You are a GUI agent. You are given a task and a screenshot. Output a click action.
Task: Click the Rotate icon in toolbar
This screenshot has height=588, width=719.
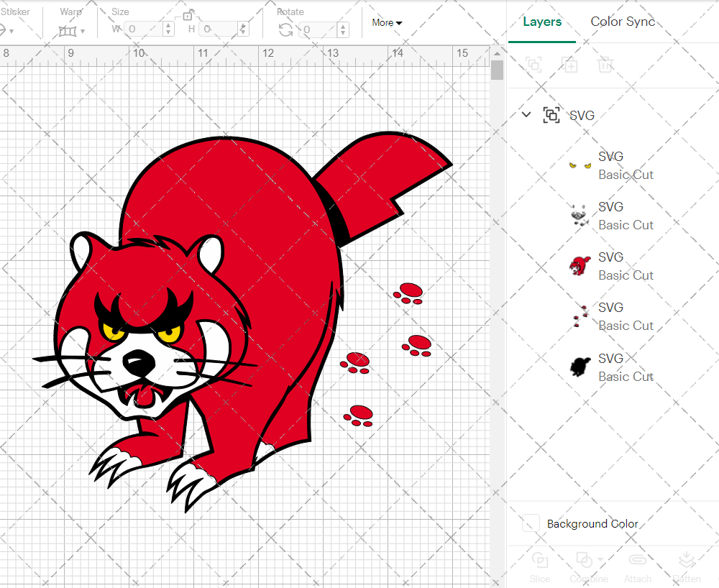[x=285, y=29]
